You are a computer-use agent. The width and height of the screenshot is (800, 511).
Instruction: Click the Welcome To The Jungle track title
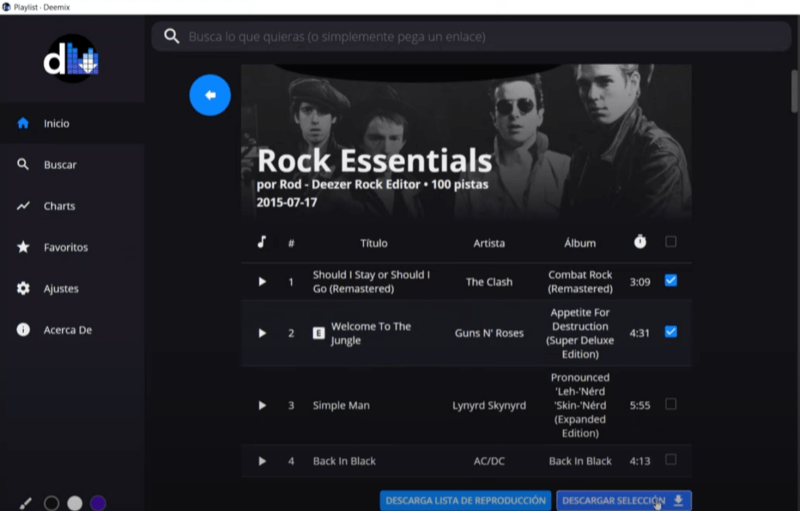371,333
